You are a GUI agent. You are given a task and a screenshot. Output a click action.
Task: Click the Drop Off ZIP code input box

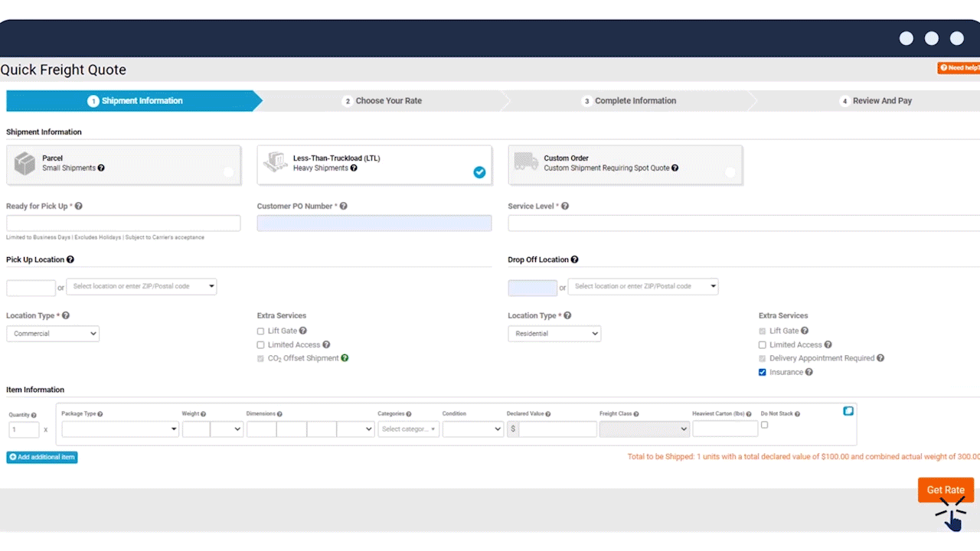coord(533,288)
